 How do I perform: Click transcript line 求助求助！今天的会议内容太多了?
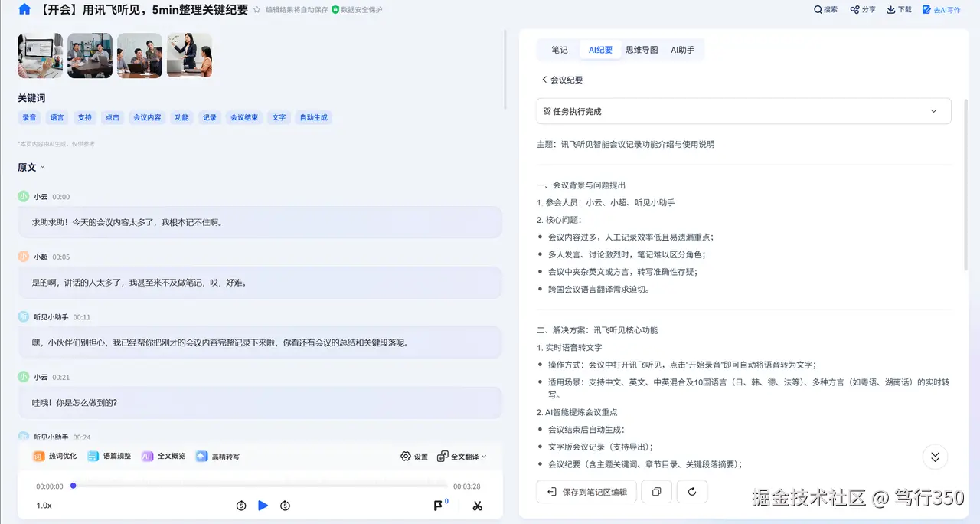click(x=260, y=222)
